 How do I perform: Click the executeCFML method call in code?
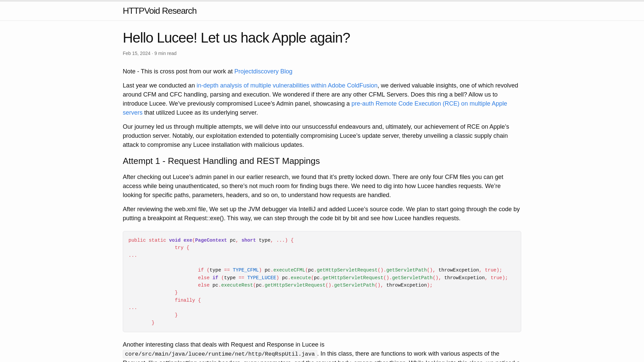pyautogui.click(x=289, y=270)
